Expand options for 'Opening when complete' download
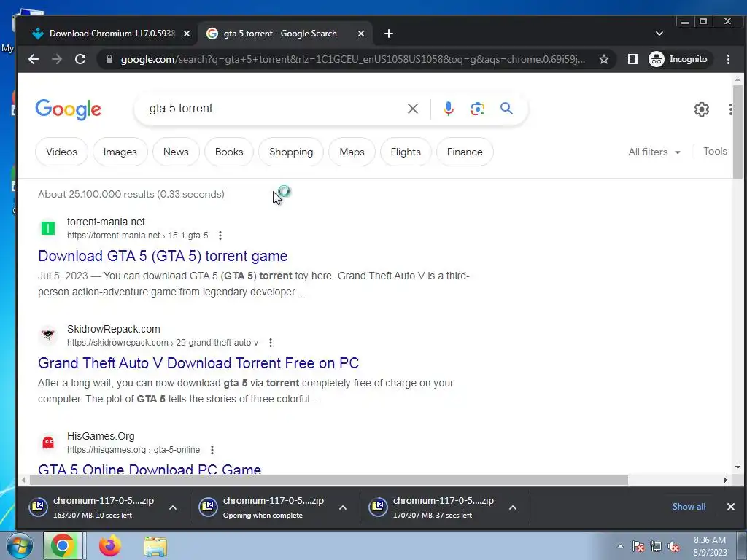This screenshot has height=560, width=747. 343,507
